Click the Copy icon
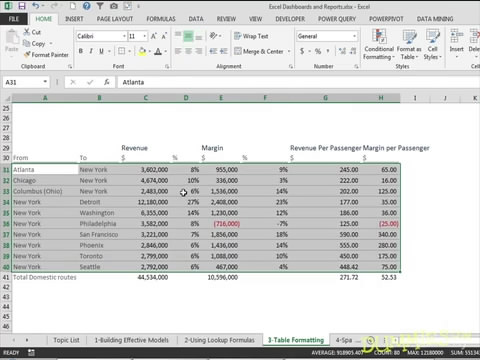 [x=26, y=43]
